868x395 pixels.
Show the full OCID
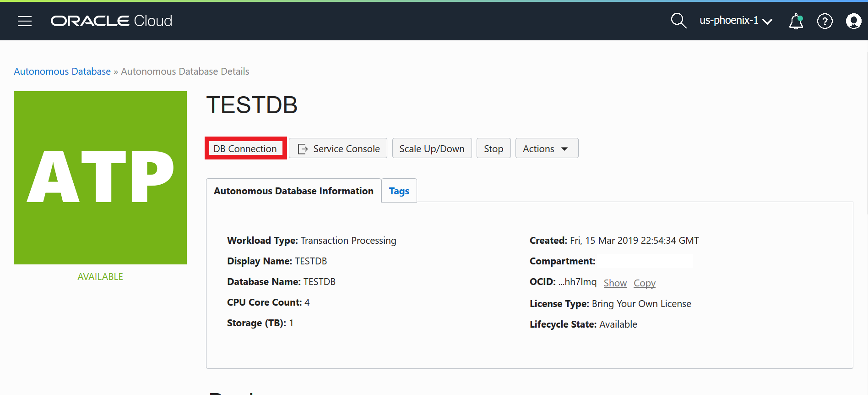pyautogui.click(x=615, y=283)
